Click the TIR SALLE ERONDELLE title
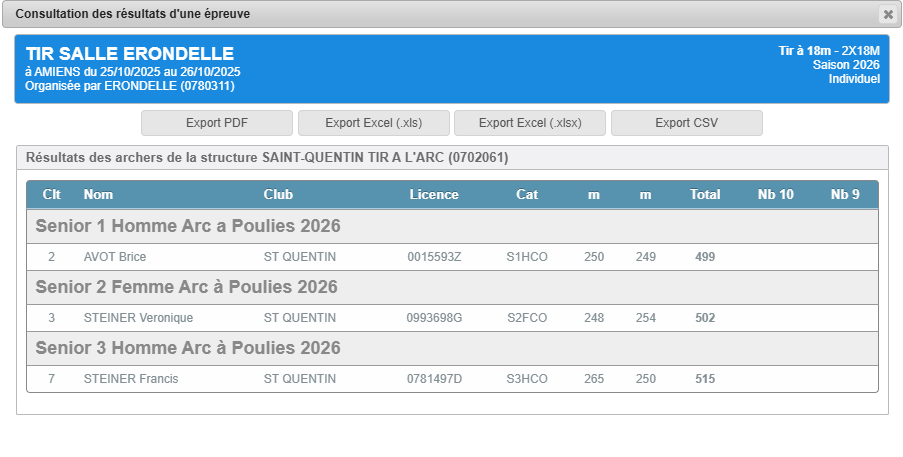The height and width of the screenshot is (457, 903). pos(129,54)
